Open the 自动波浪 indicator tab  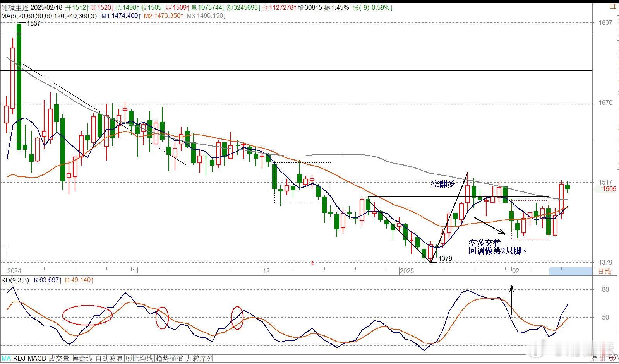(109, 359)
